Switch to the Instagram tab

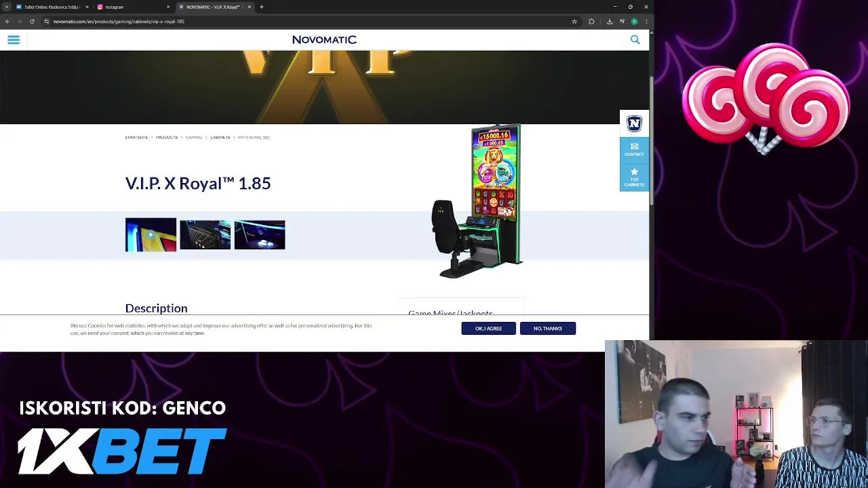(133, 7)
